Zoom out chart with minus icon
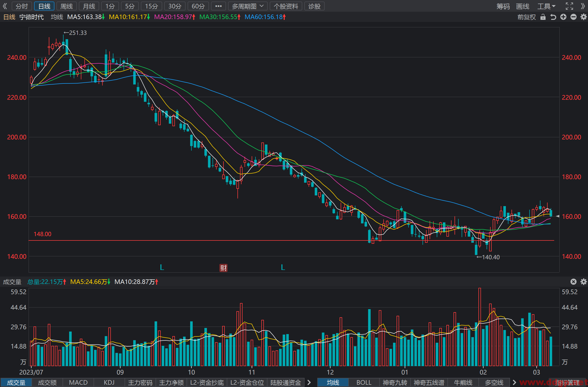The width and height of the screenshot is (588, 387). [x=574, y=17]
